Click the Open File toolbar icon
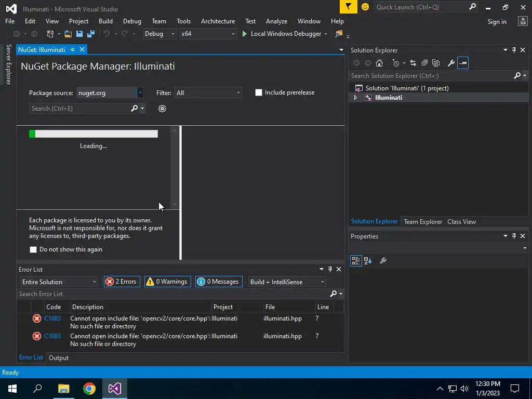The width and height of the screenshot is (532, 399). (x=68, y=34)
